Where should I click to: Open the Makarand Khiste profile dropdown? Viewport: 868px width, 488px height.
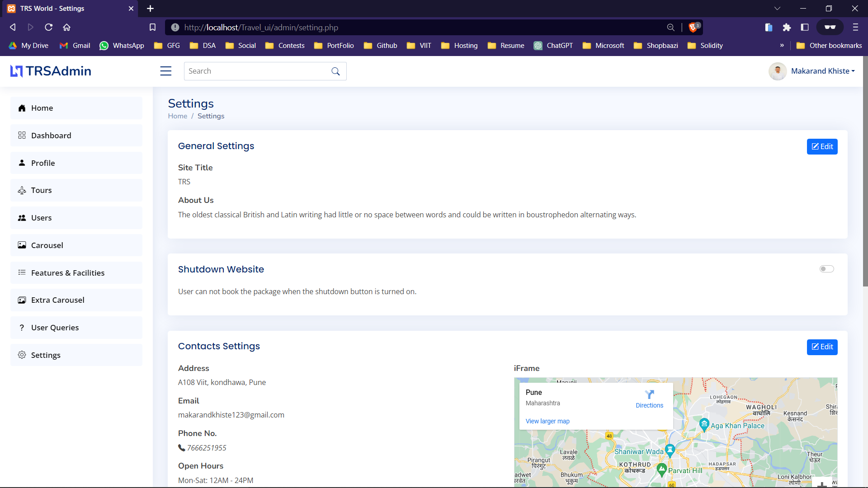[823, 71]
